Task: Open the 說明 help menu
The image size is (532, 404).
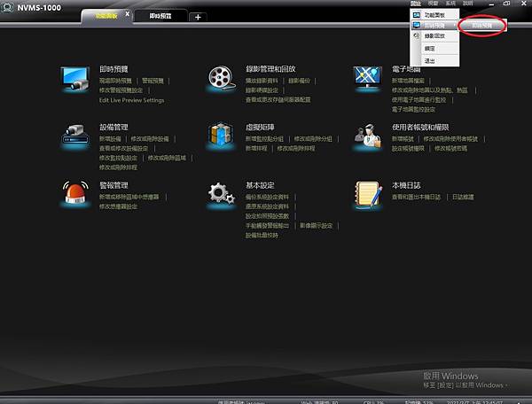Action: (468, 4)
